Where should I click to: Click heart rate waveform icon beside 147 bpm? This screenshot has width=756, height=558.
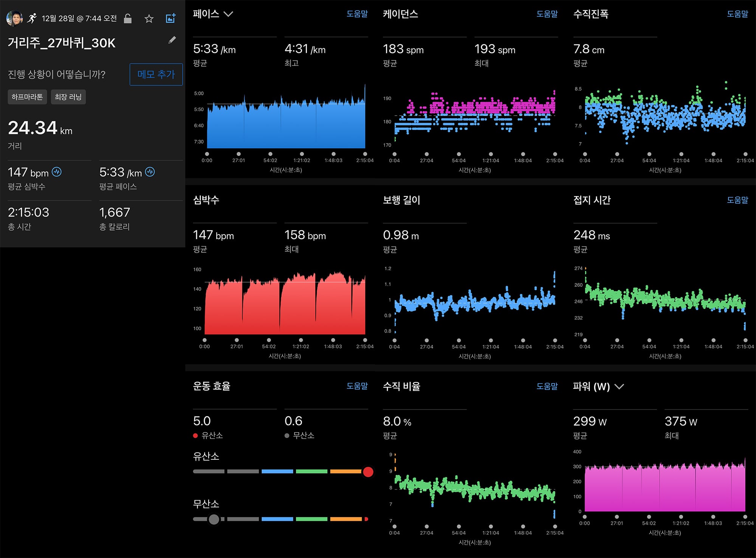(x=57, y=172)
